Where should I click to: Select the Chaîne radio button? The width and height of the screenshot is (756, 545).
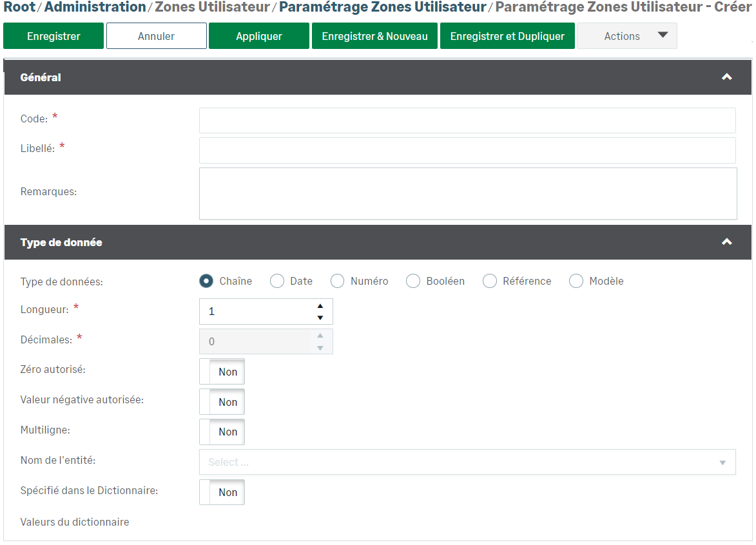[x=206, y=281]
